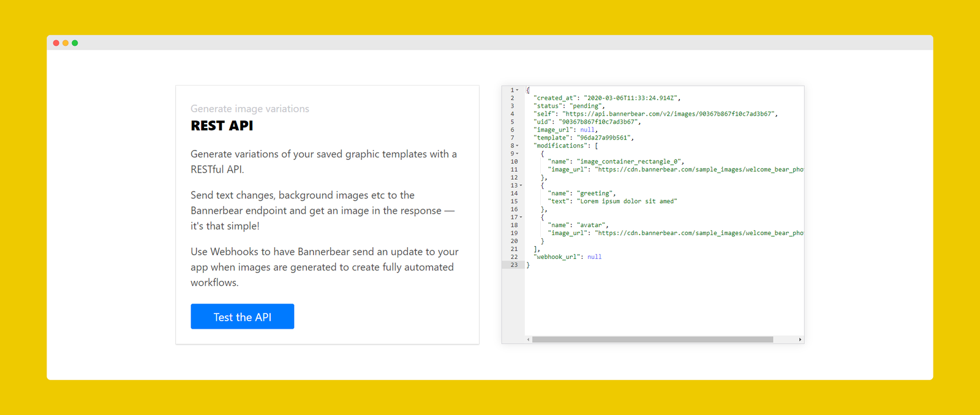The image size is (980, 415).
Task: Click the green maximize window dot
Action: (x=75, y=43)
